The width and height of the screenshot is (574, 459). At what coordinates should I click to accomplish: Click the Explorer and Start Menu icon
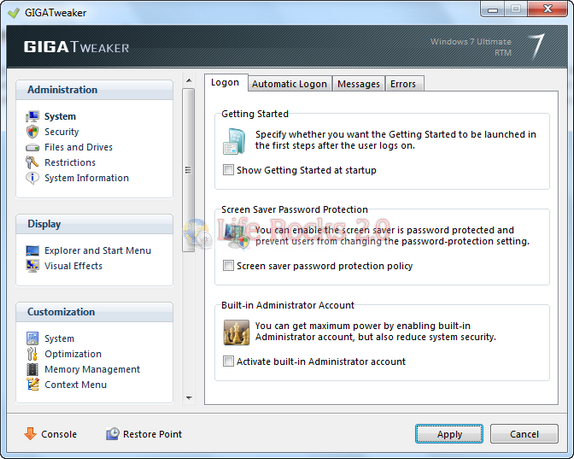[33, 251]
